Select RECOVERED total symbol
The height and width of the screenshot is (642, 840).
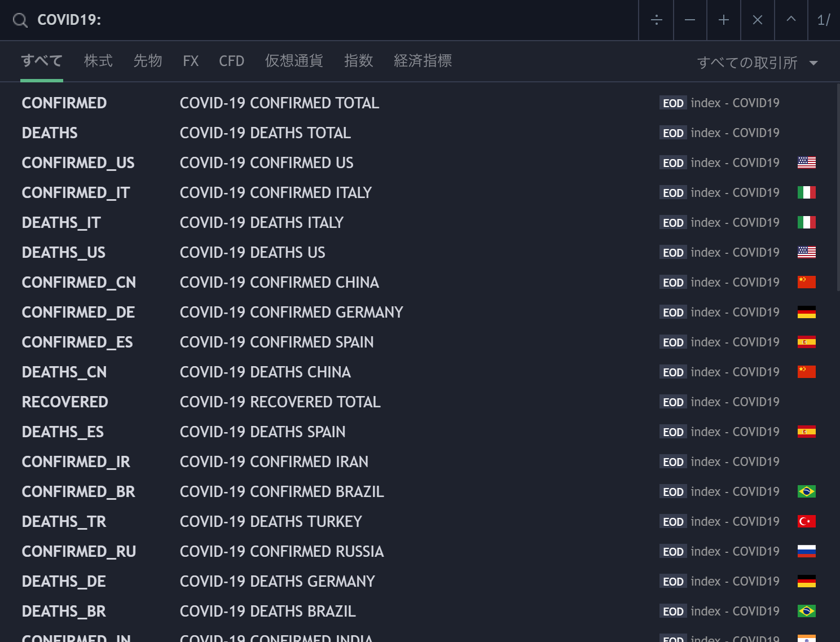click(x=65, y=402)
